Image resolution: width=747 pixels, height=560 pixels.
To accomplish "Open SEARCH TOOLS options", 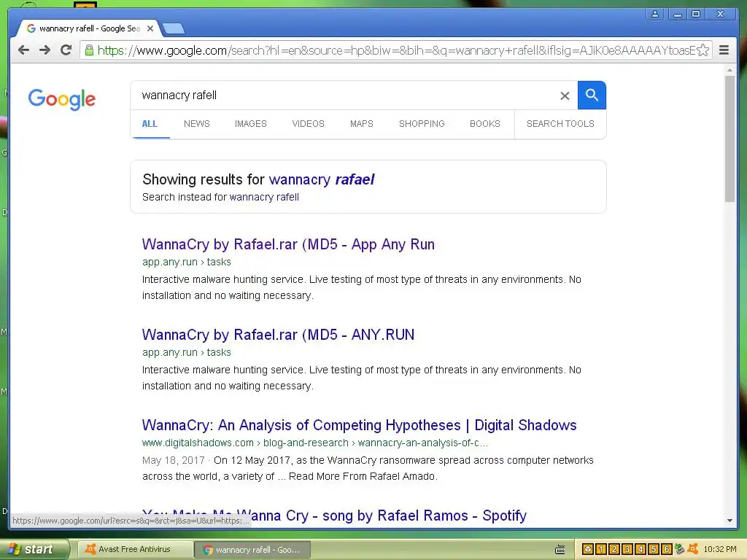I will [560, 124].
